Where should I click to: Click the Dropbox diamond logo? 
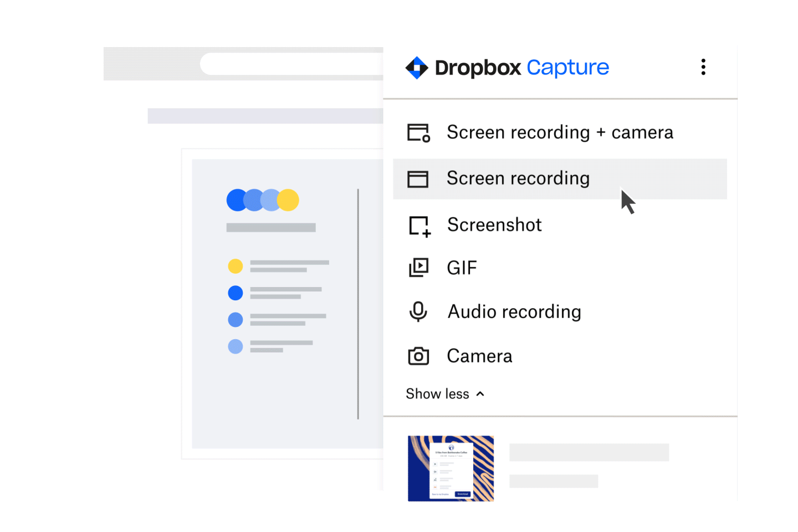pyautogui.click(x=416, y=67)
